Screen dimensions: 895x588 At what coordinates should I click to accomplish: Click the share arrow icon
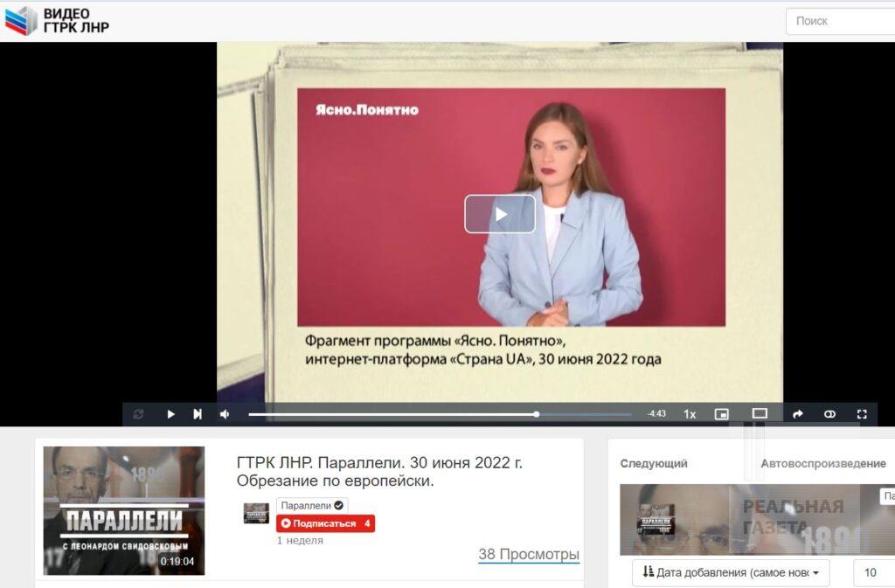(x=797, y=414)
